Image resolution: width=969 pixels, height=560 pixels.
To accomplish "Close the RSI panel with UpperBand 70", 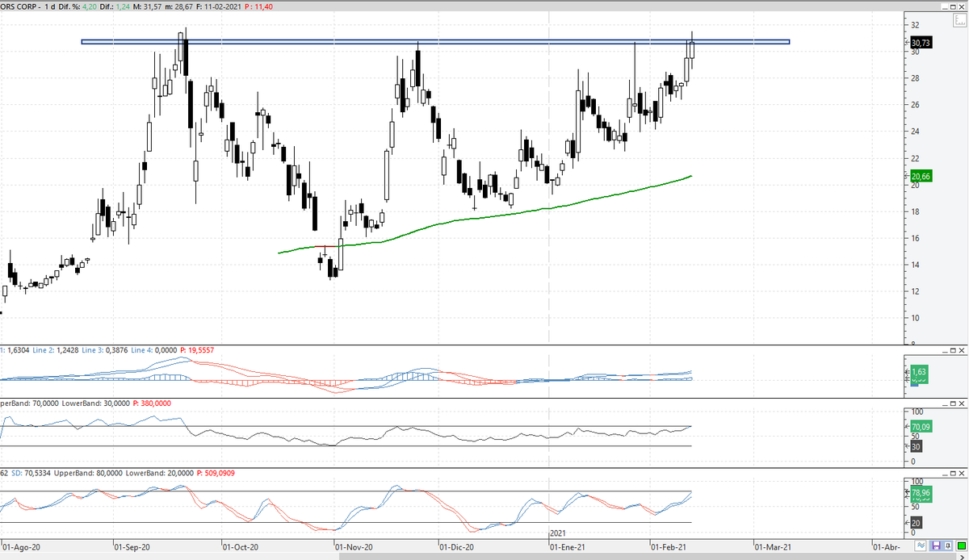I will click(x=962, y=403).
